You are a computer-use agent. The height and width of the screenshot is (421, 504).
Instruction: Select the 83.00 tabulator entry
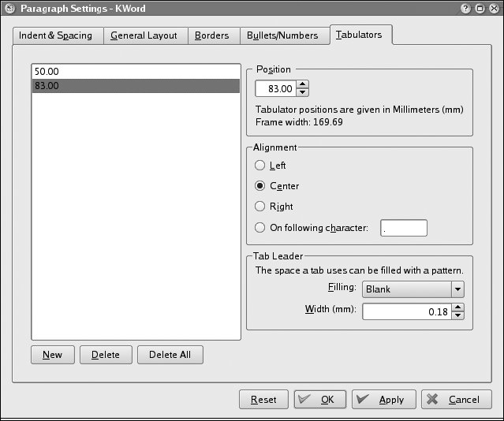tap(136, 86)
